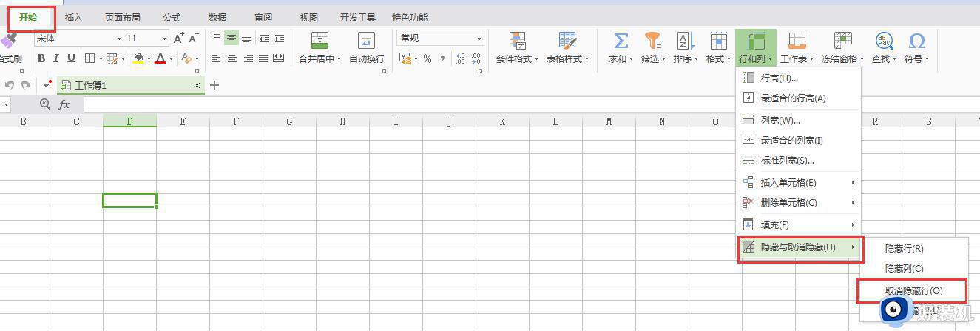Viewport: 980px width, 331px height.
Task: Open the currency format dropdown
Action: (416, 58)
